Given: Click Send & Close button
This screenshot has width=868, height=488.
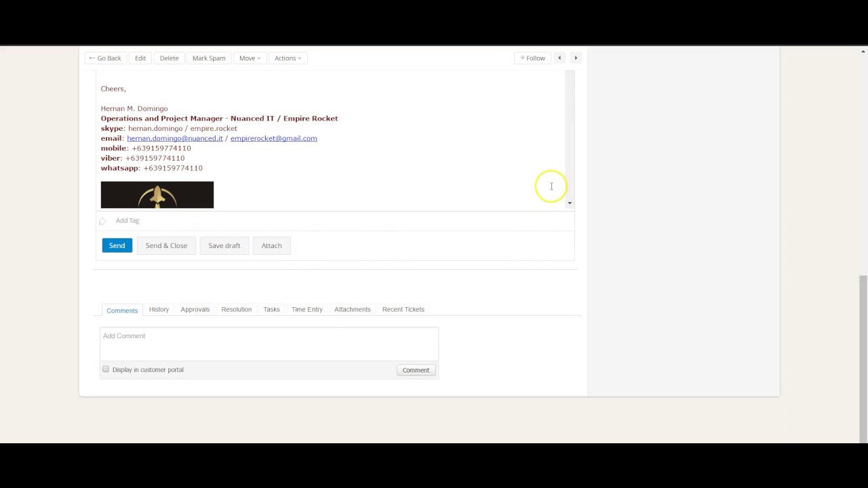Looking at the screenshot, I should pos(166,245).
